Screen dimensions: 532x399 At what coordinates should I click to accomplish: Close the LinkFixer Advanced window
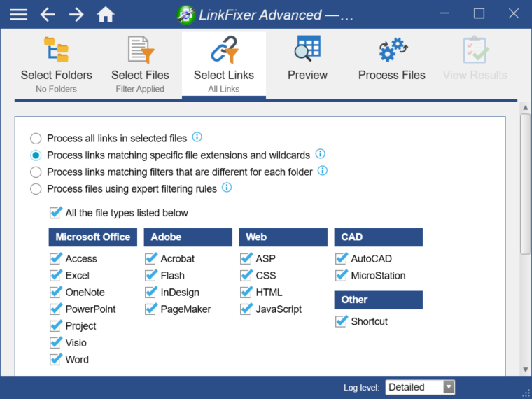pos(514,13)
